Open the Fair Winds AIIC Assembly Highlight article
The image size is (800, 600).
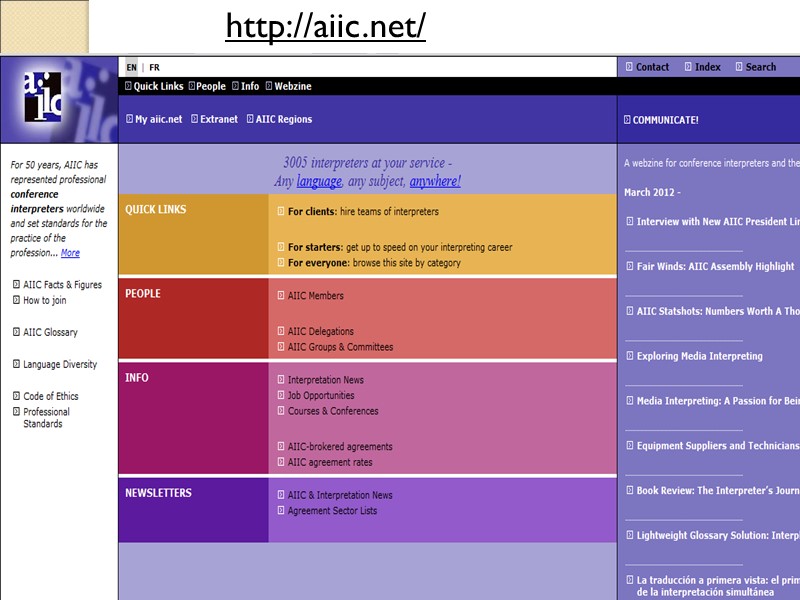(x=702, y=266)
